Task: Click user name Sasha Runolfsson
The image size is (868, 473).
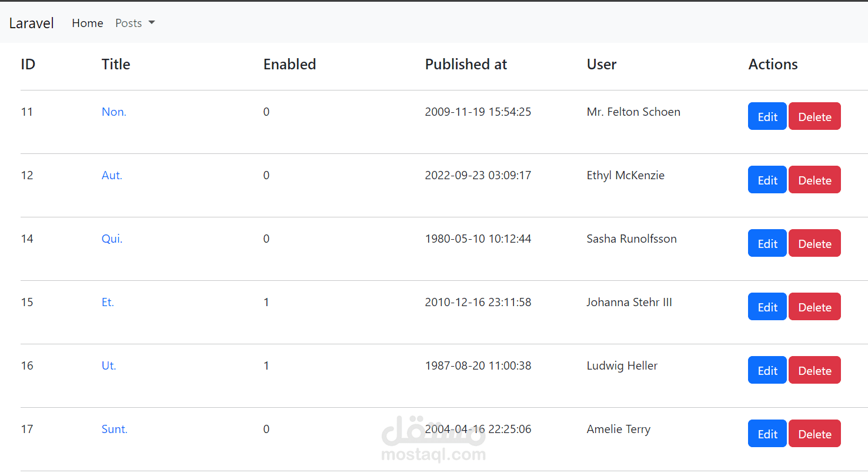Action: (632, 239)
